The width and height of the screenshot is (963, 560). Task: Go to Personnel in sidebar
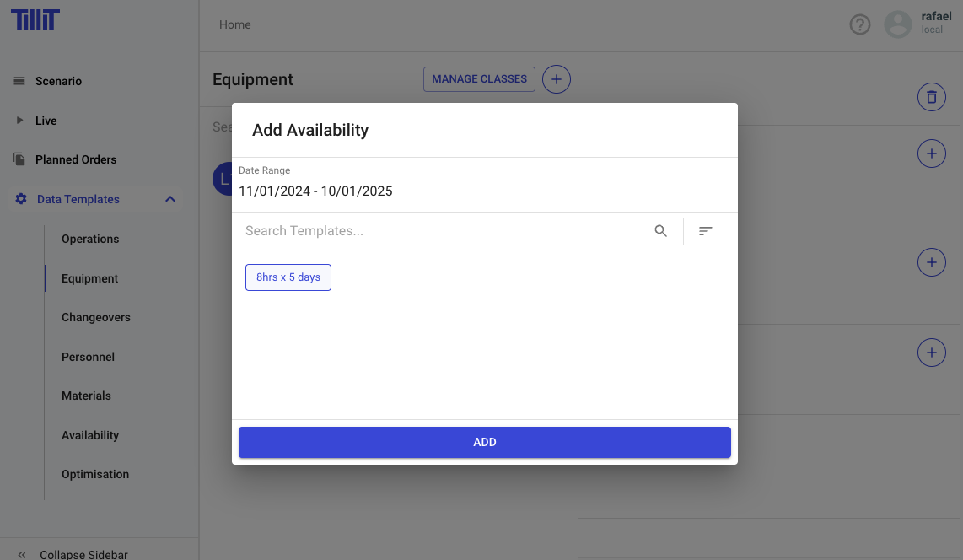tap(88, 357)
